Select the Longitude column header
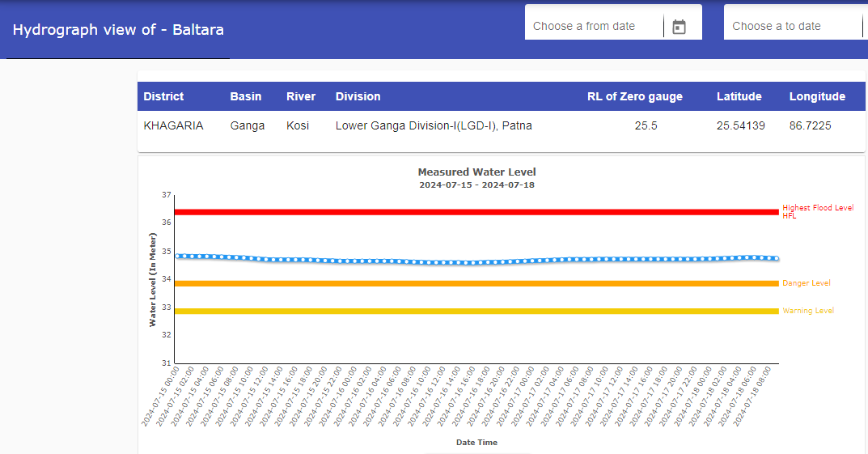 pos(817,96)
